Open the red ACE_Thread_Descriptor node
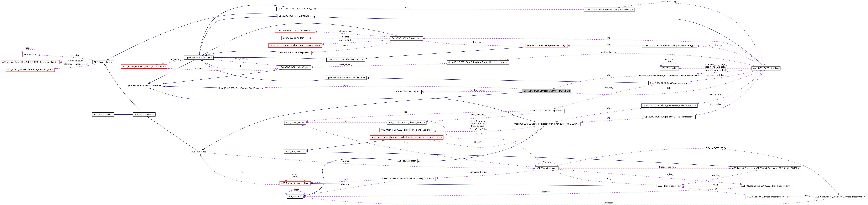868x205 pixels. pos(669,186)
